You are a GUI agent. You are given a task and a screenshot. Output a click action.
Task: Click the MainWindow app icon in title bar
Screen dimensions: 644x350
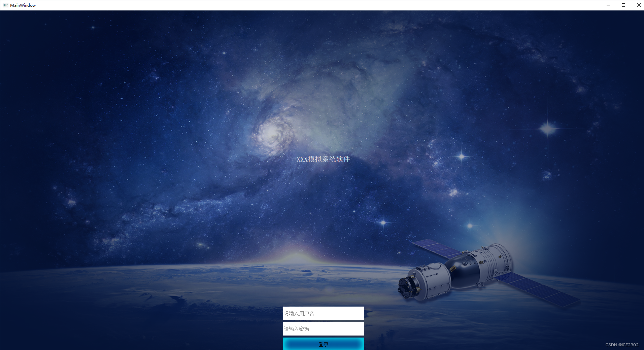(x=5, y=5)
